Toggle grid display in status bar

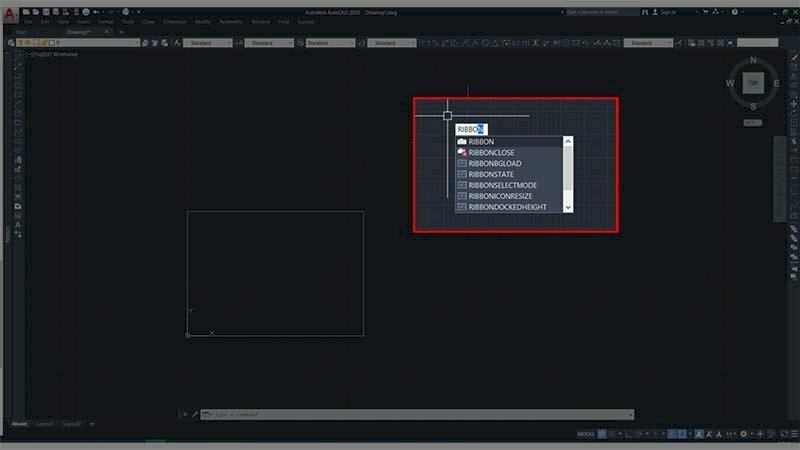pyautogui.click(x=602, y=434)
